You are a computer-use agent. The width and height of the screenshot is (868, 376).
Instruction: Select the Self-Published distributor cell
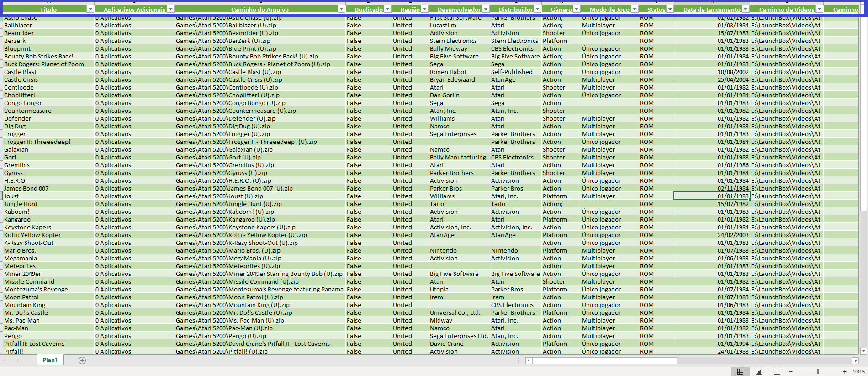pos(515,72)
